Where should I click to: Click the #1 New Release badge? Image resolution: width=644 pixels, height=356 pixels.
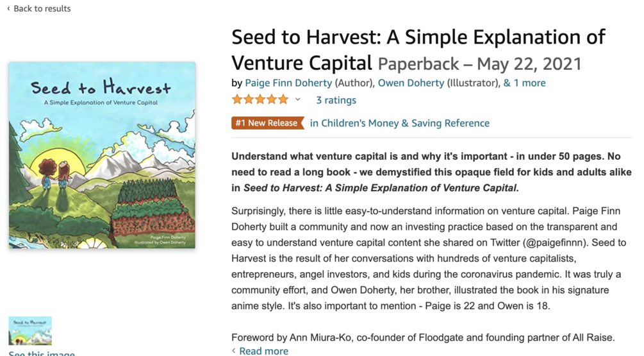tap(267, 123)
